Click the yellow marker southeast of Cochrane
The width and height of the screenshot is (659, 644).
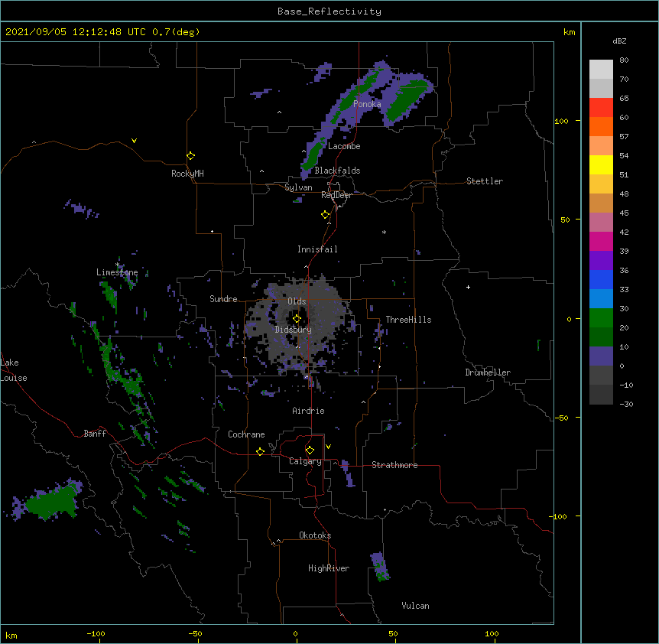click(x=260, y=451)
